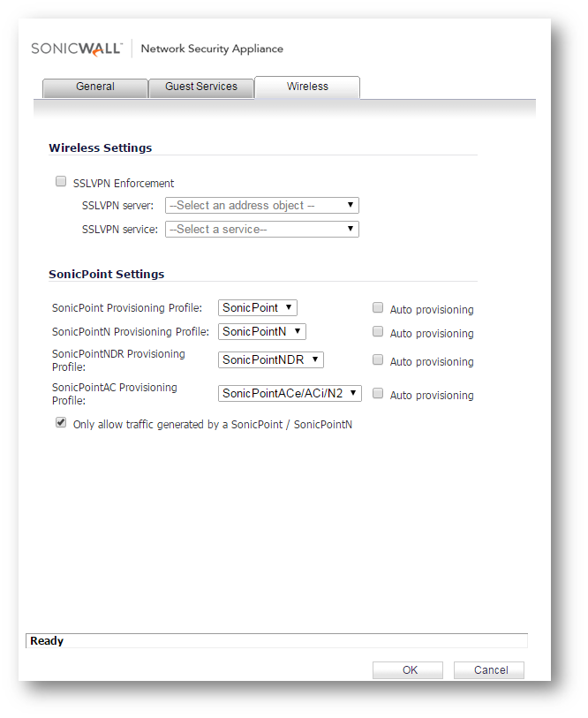Open SonicPointAC Provisioning Profile dropdown
The width and height of the screenshot is (588, 718).
tap(290, 394)
